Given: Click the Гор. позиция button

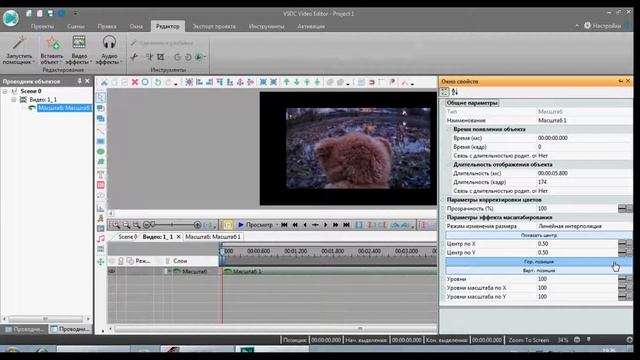Looking at the screenshot, I should [x=539, y=262].
